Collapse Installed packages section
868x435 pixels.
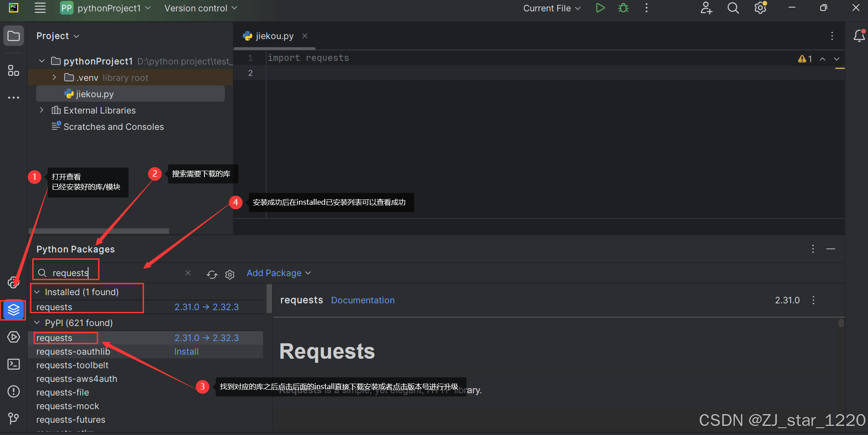pos(37,292)
